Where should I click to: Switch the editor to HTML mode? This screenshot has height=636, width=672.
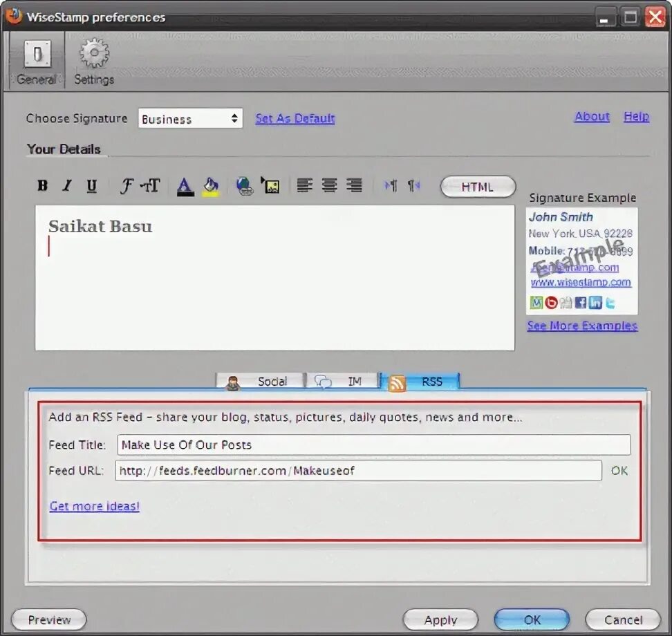(x=478, y=187)
